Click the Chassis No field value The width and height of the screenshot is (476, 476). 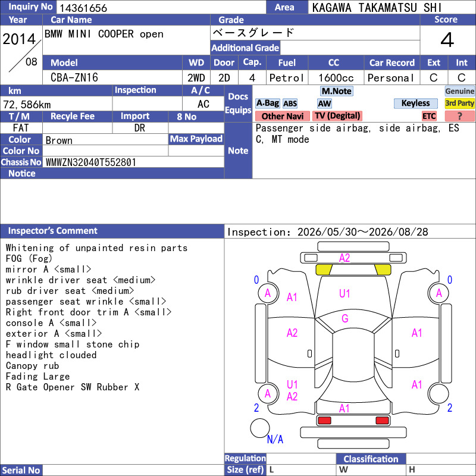click(91, 162)
